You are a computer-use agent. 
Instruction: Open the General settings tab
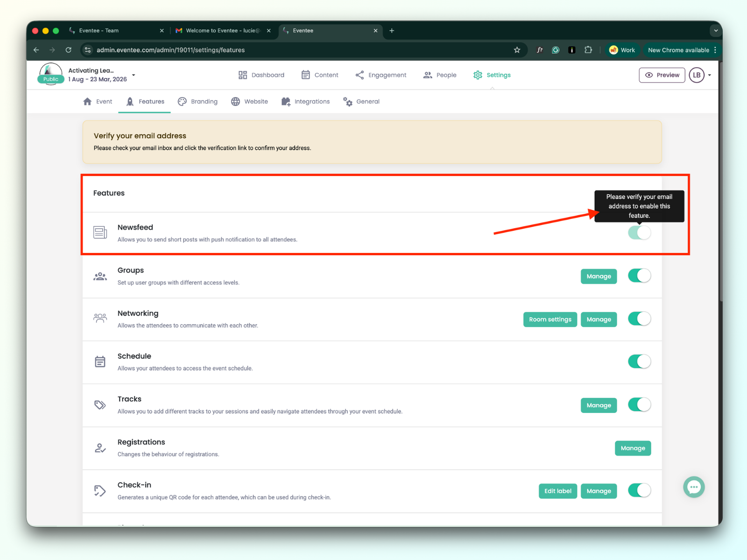[x=361, y=102]
